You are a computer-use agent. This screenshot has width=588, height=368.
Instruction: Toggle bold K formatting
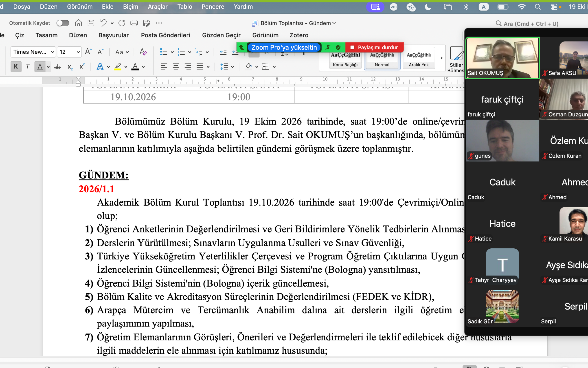pos(16,66)
